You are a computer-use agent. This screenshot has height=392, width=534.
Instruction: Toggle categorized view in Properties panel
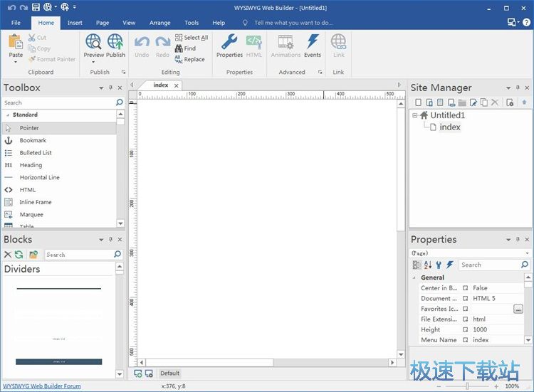417,265
